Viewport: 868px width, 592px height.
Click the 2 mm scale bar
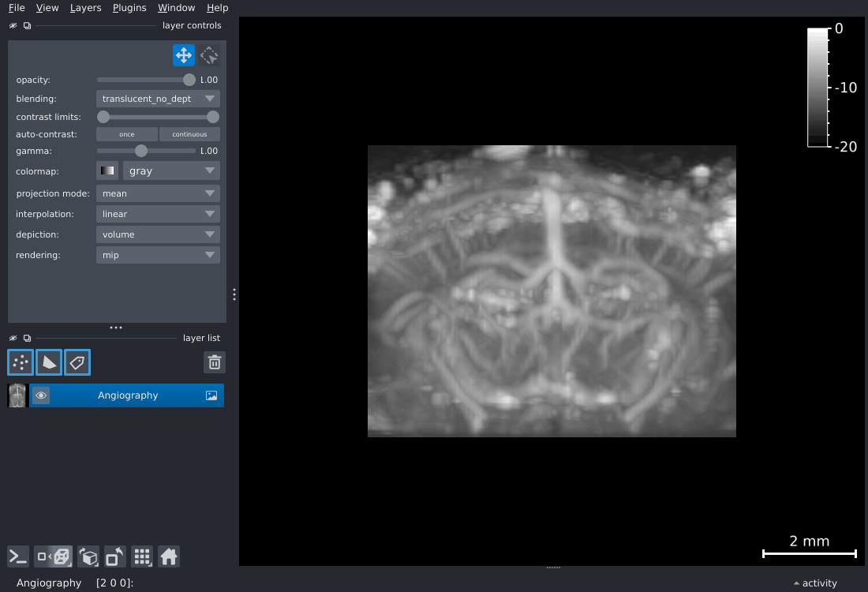click(x=810, y=547)
